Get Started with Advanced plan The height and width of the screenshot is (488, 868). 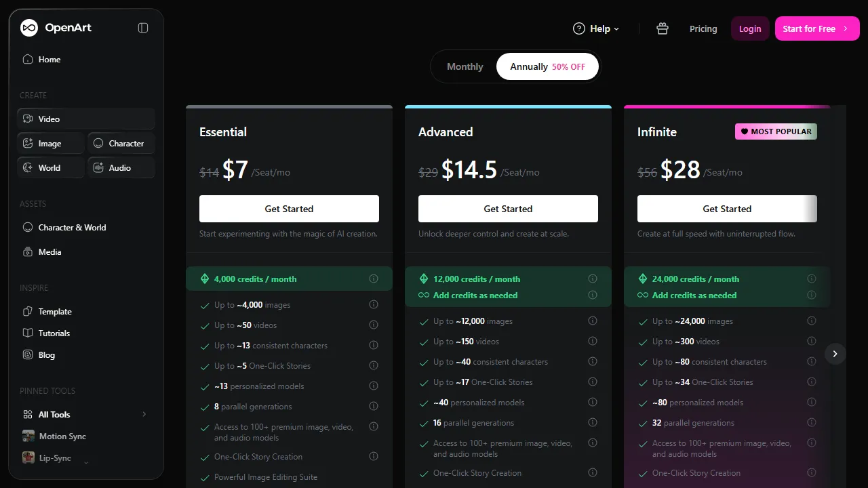point(508,209)
